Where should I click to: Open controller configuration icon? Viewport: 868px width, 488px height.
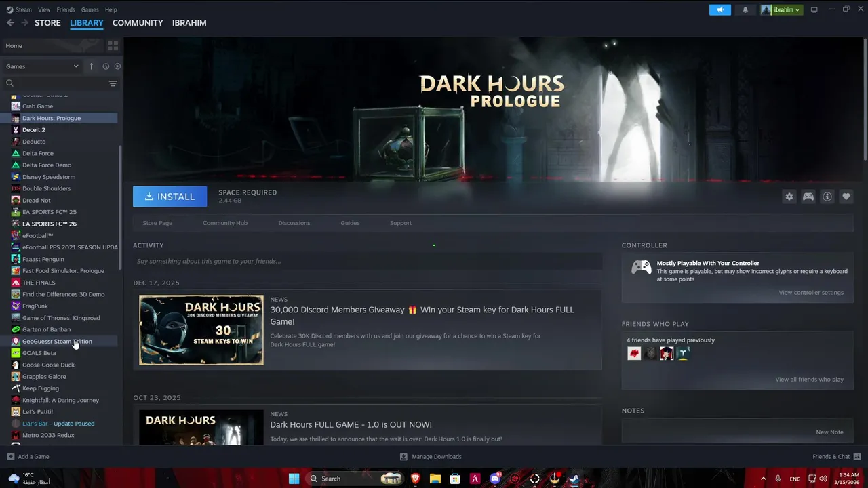pos(808,197)
